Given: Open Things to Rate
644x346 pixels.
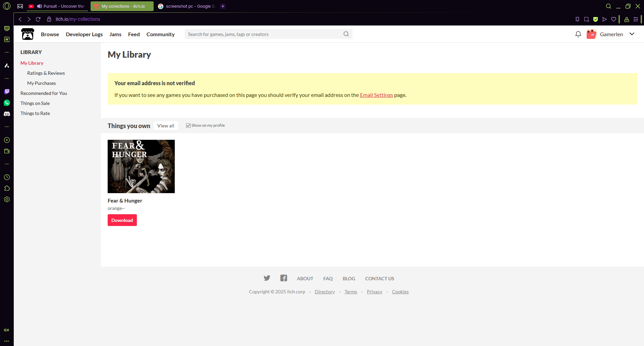Looking at the screenshot, I should tap(35, 113).
